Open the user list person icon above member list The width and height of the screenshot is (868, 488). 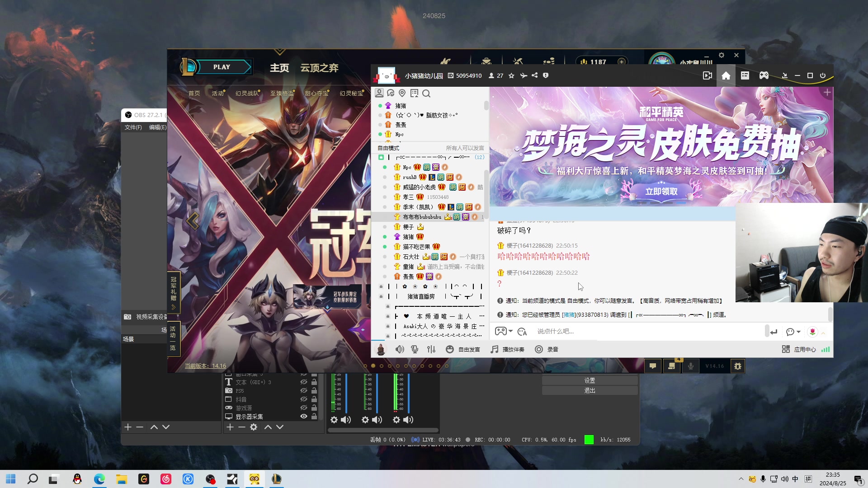pyautogui.click(x=379, y=93)
